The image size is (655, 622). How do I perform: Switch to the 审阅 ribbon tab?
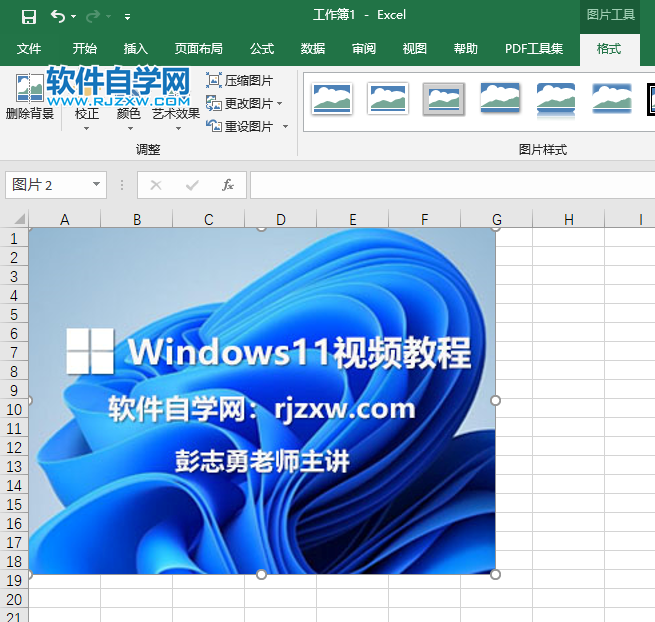pyautogui.click(x=364, y=49)
